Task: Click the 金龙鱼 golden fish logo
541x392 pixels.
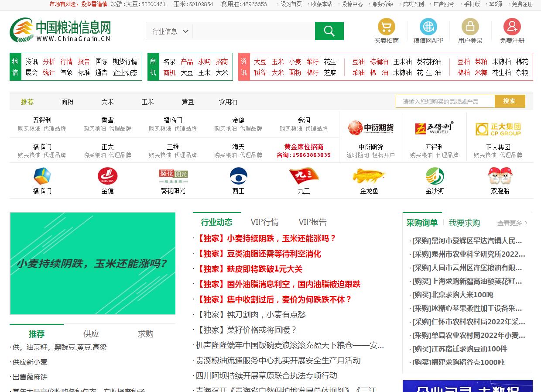Action: coord(369,176)
